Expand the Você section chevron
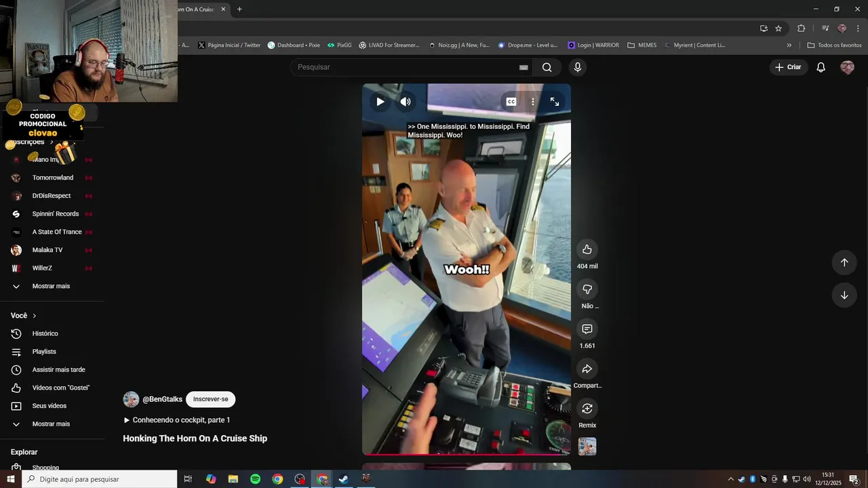Screen dimensions: 868x488 point(35,316)
